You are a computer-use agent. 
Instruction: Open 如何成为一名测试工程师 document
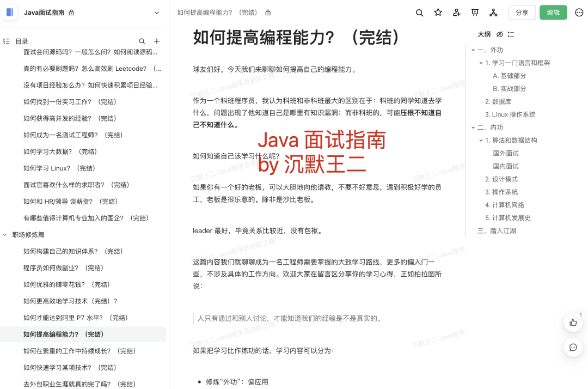[73, 135]
